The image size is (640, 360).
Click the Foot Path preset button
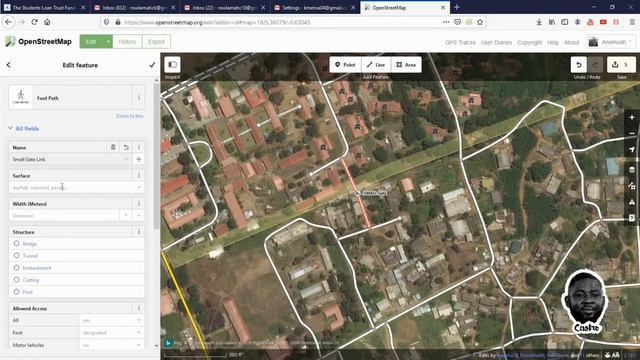(x=71, y=98)
